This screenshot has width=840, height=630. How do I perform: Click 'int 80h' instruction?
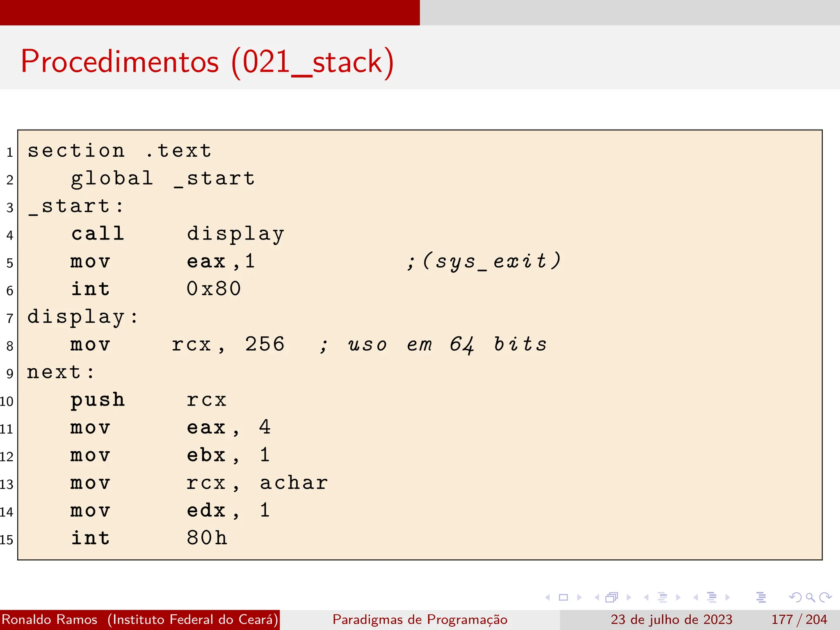[148, 538]
